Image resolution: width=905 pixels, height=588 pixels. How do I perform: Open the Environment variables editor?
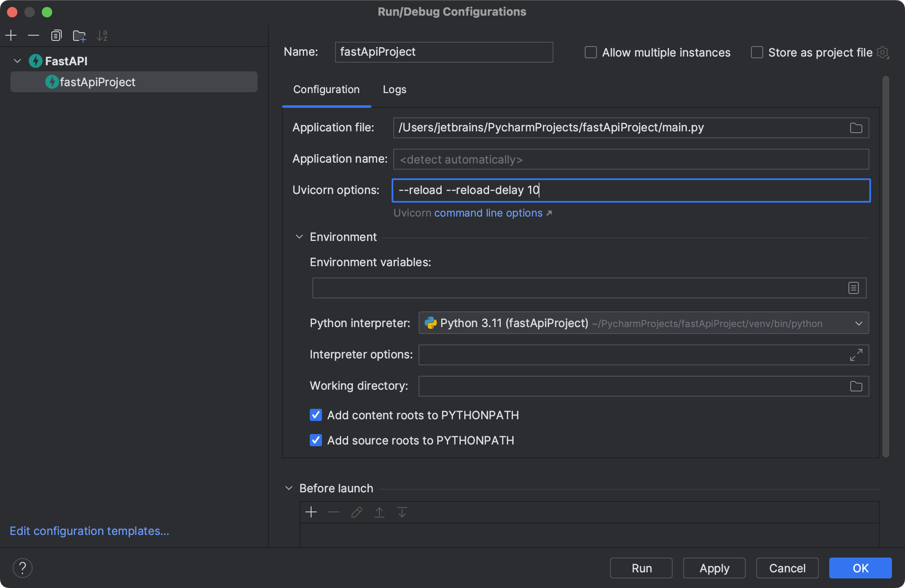point(853,287)
